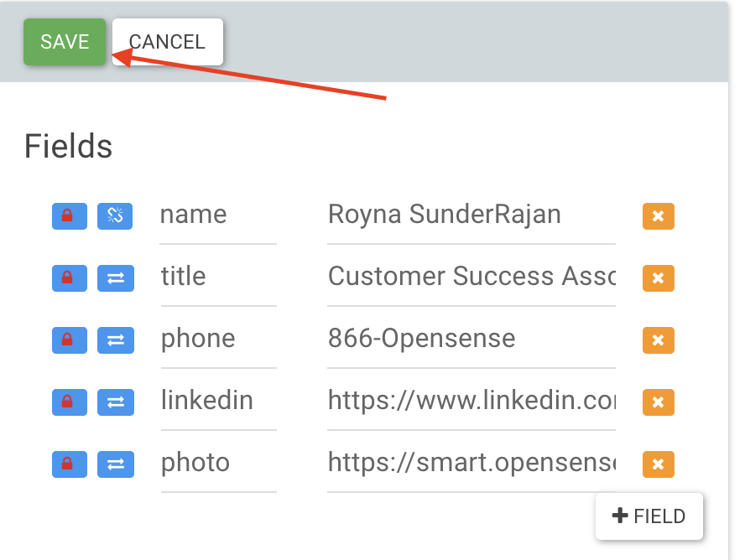Click the lock icon for name field

tap(70, 216)
